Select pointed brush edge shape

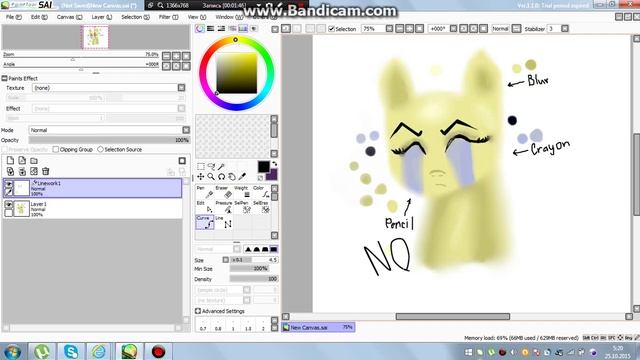click(x=248, y=249)
